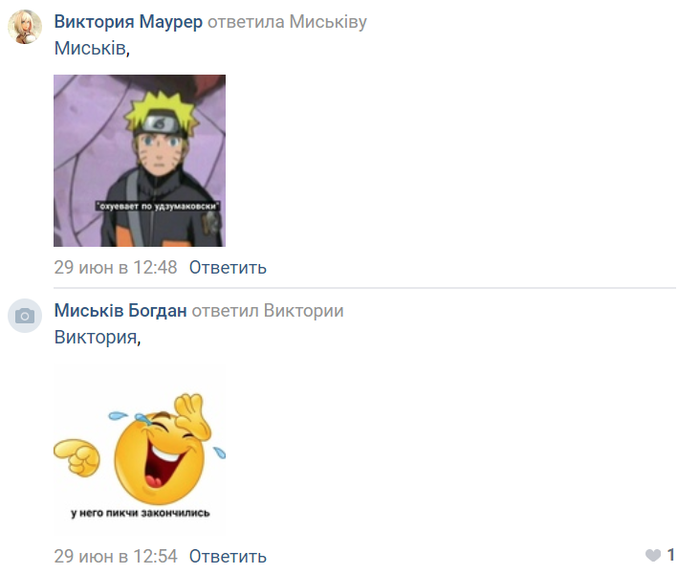Click the pointing hand in the emoji picture
This screenshot has height=574, width=700.
(77, 457)
